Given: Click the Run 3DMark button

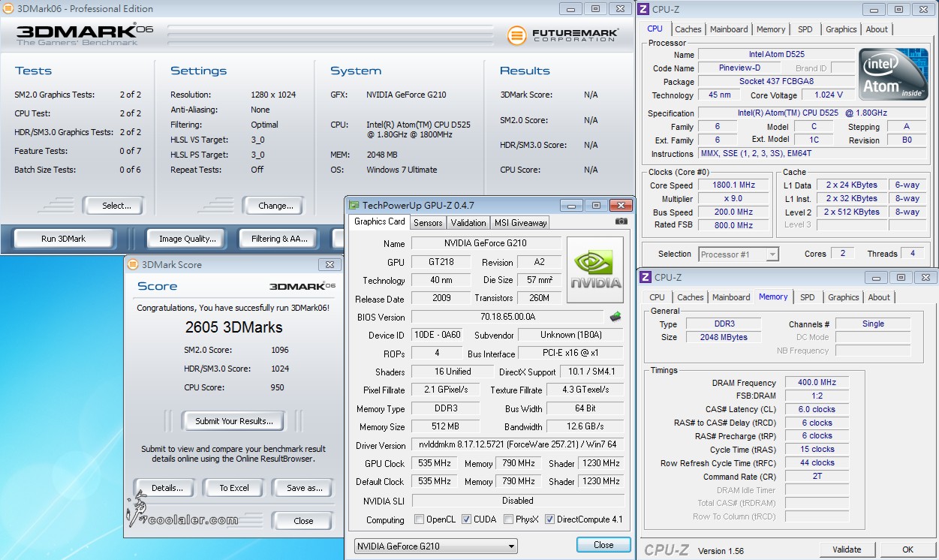Looking at the screenshot, I should click(64, 239).
